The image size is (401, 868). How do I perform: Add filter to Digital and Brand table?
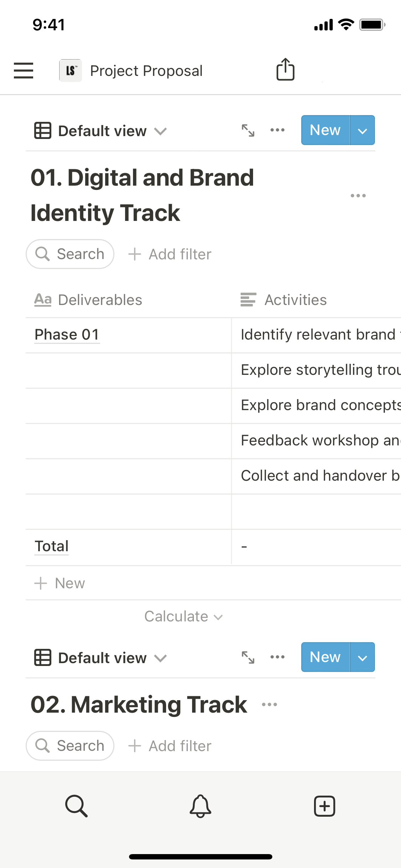pos(170,254)
